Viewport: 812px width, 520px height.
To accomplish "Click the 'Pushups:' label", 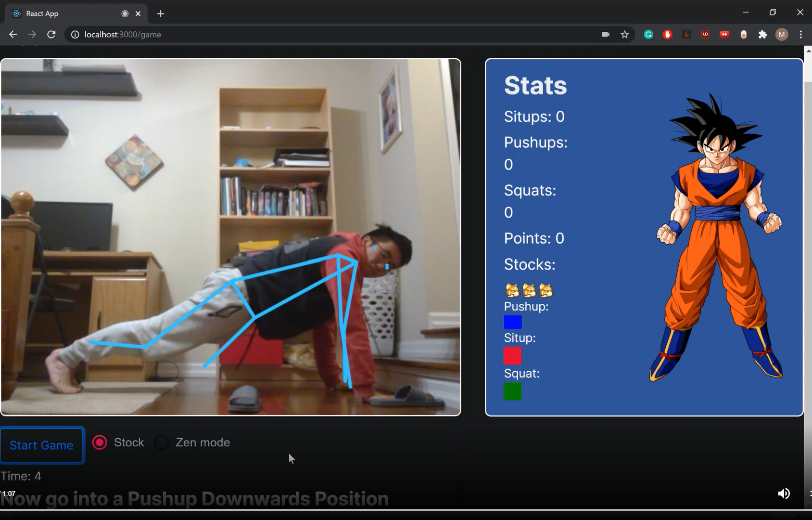I will pyautogui.click(x=536, y=143).
